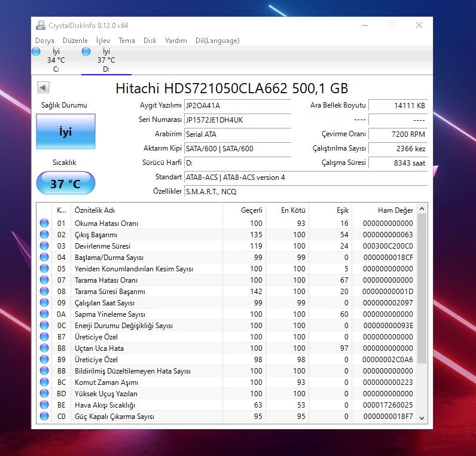Click the status icon for row B7

[44, 336]
